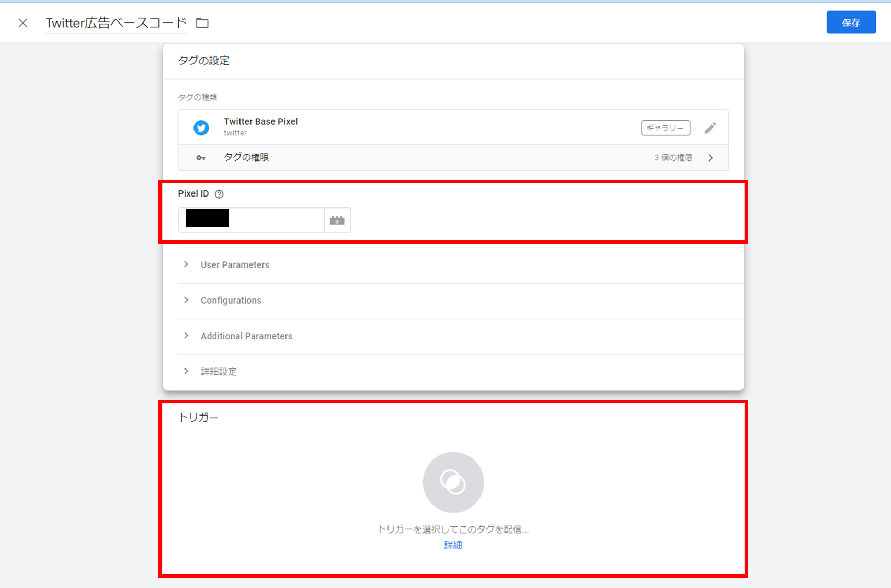
Task: Click the トリガー section heading
Action: 199,417
